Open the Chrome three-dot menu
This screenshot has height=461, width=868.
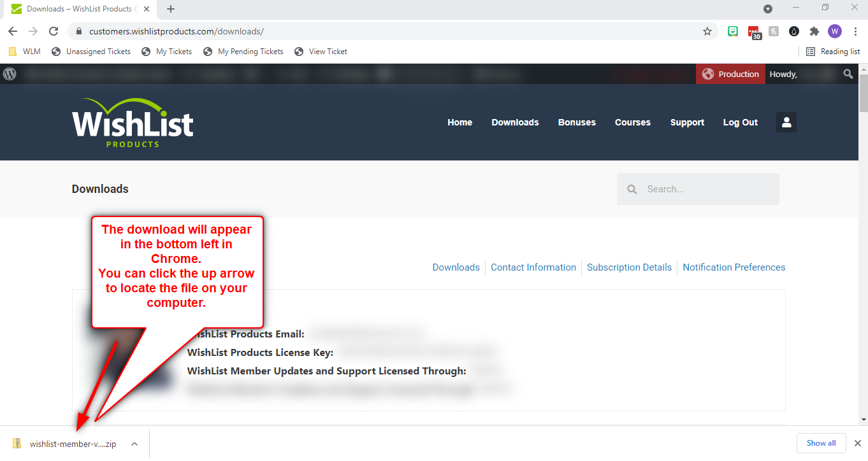click(x=855, y=31)
